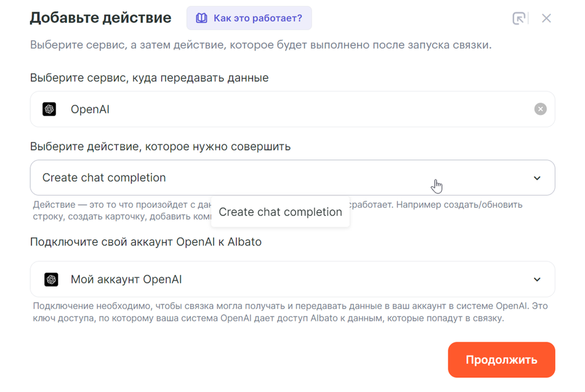
Task: Click the "Выберите сервис, куда передавать данные" label
Action: tap(149, 78)
